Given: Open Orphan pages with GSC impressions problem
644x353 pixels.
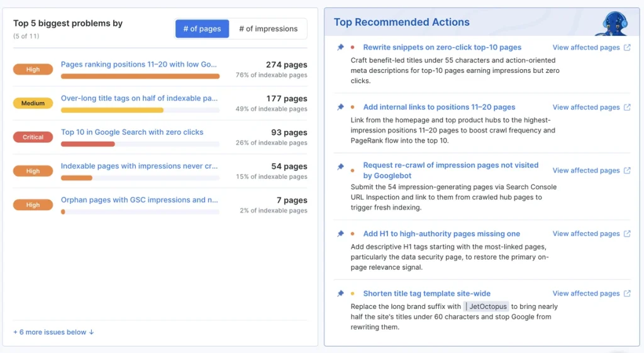Looking at the screenshot, I should 139,199.
